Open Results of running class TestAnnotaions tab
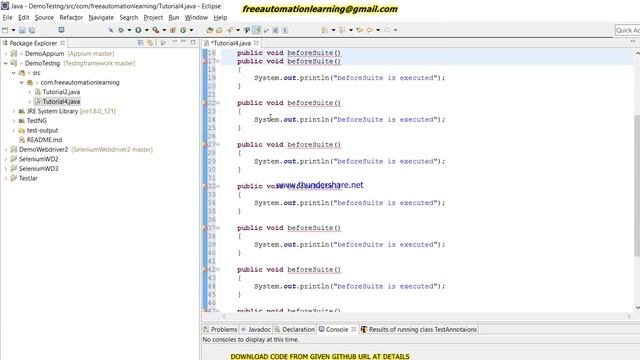This screenshot has height=360, width=640. 419,329
